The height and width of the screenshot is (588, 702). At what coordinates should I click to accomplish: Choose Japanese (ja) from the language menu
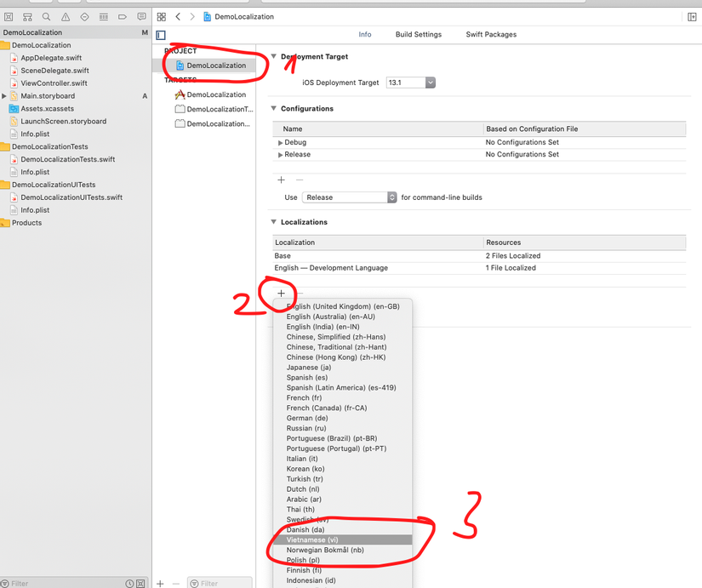pos(343,368)
